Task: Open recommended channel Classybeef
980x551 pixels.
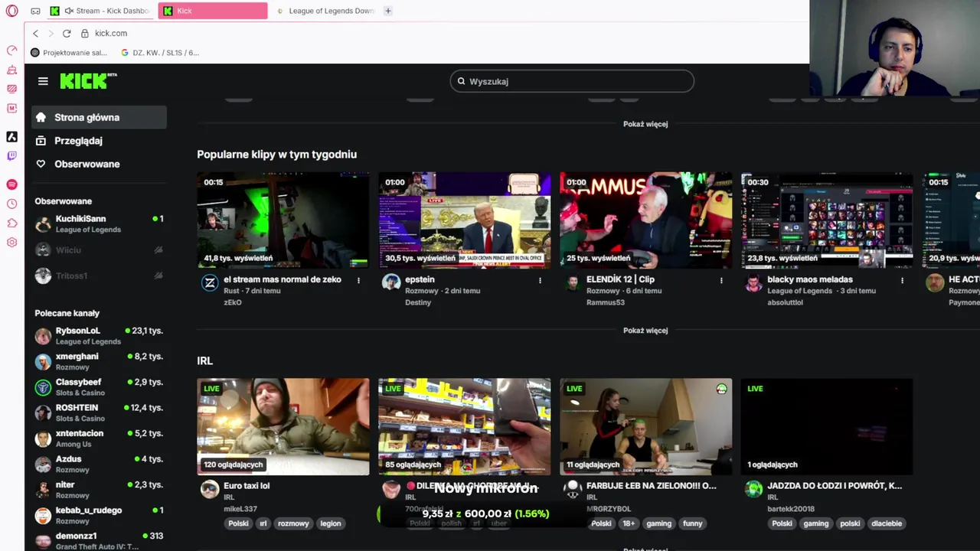Action: point(100,387)
